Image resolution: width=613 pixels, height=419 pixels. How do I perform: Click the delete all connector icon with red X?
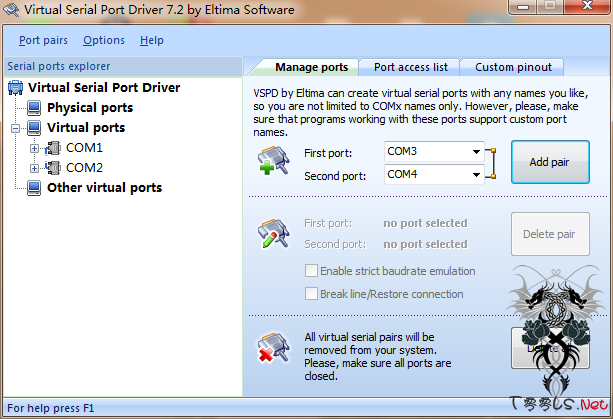coord(273,348)
